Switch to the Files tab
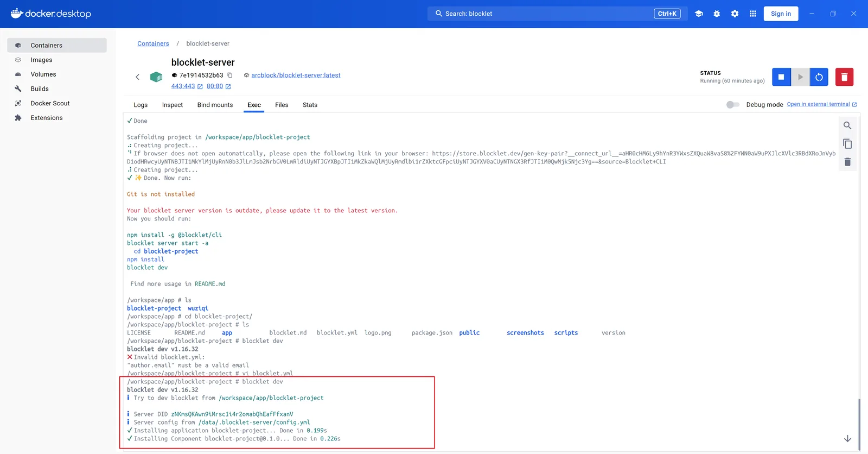This screenshot has height=454, width=868. click(282, 105)
